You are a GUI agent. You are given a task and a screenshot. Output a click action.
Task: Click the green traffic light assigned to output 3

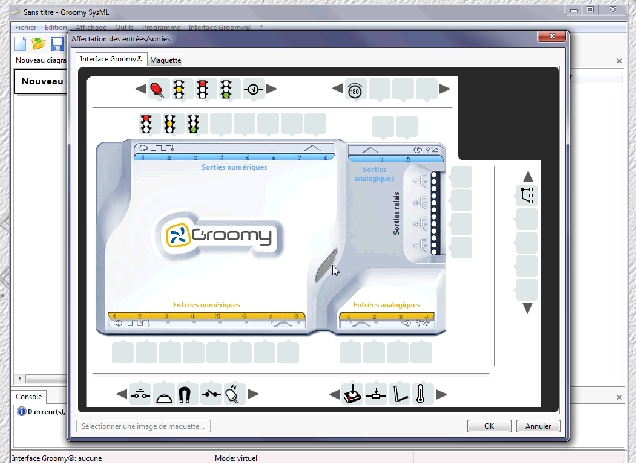193,124
